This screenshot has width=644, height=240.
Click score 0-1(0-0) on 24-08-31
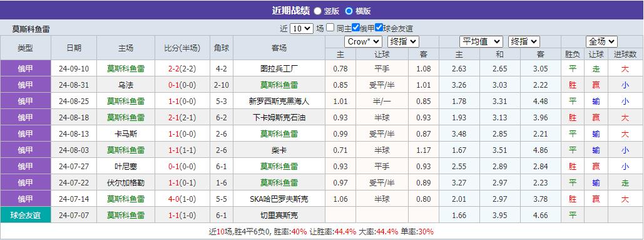tap(182, 85)
